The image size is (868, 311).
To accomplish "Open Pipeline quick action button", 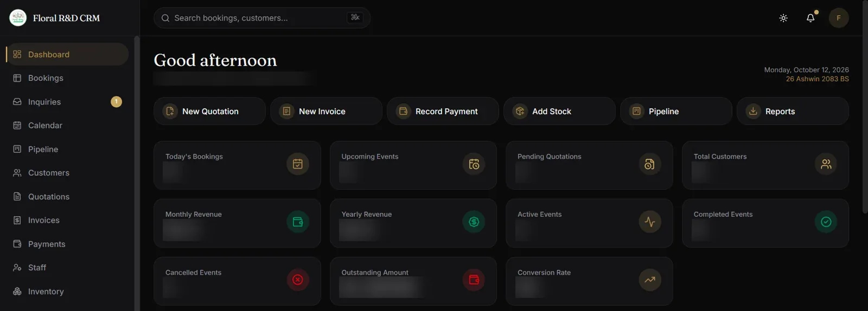I will 676,111.
